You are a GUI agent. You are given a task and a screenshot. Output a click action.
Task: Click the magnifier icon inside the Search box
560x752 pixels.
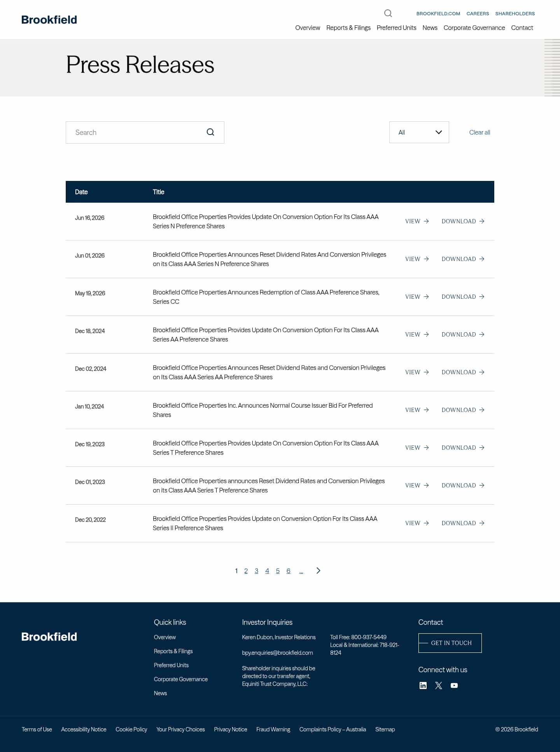210,132
